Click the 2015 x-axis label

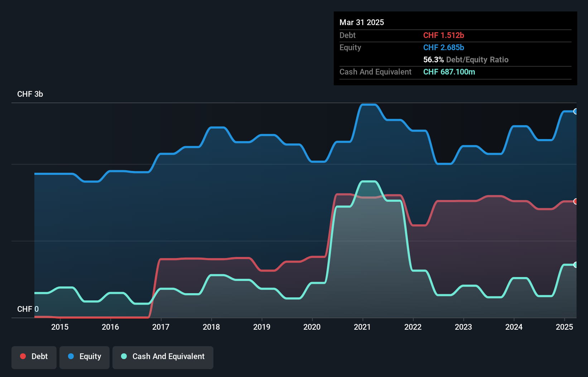pos(60,327)
